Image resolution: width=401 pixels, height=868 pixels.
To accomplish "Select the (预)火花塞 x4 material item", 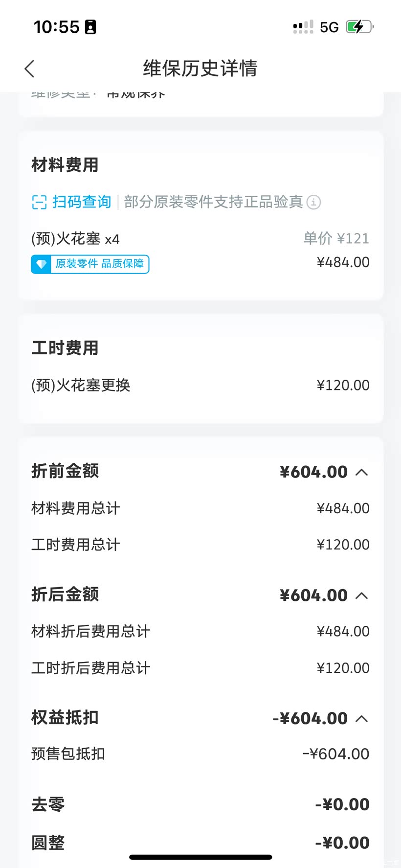I will pos(75,239).
